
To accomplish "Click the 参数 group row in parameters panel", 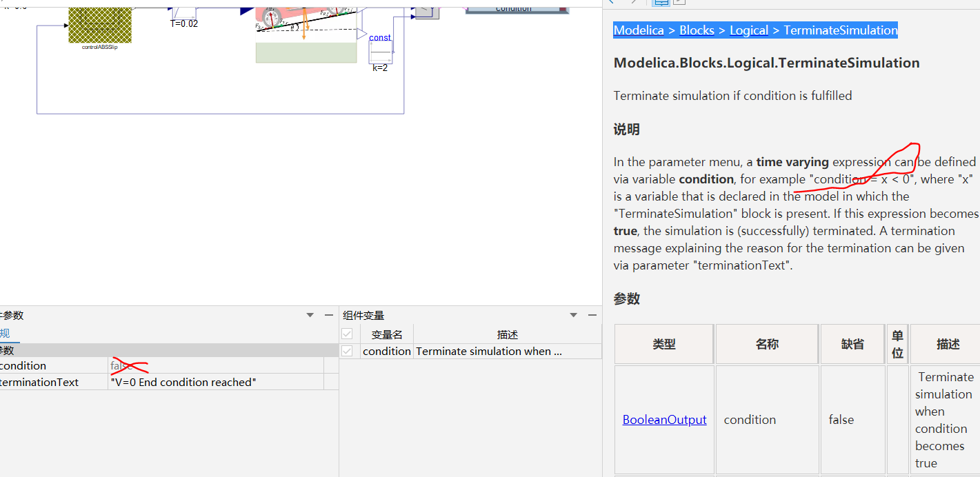I will [169, 350].
